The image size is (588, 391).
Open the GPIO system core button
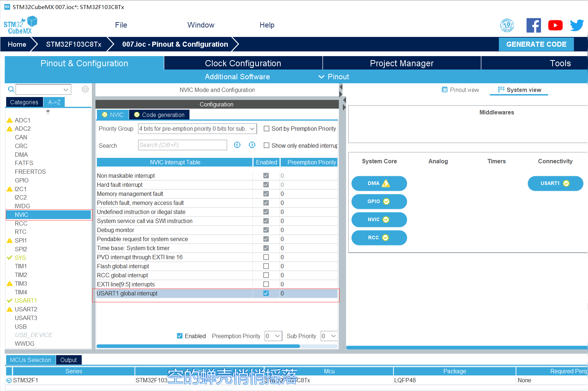(379, 201)
